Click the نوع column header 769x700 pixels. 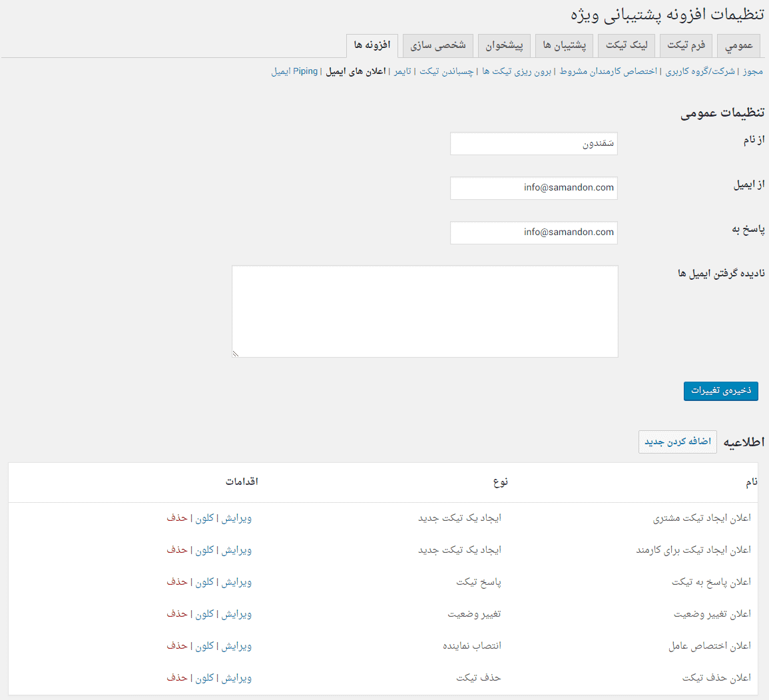tap(500, 482)
